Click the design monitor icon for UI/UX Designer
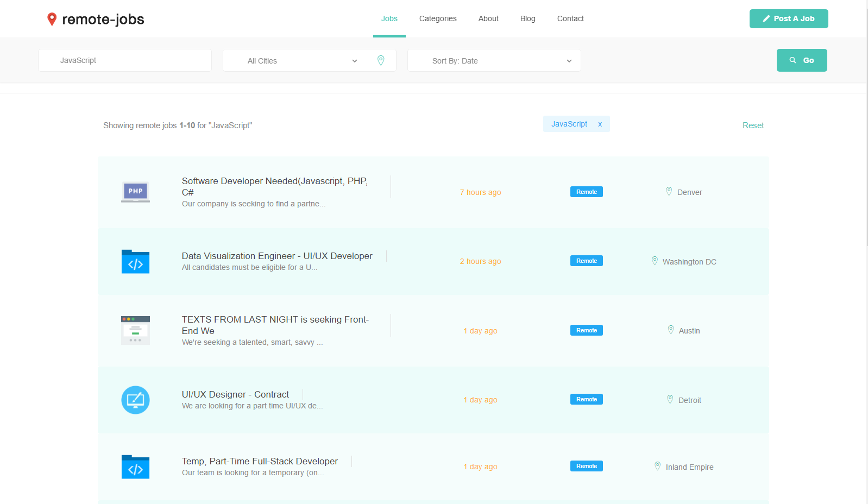The image size is (868, 504). (135, 400)
